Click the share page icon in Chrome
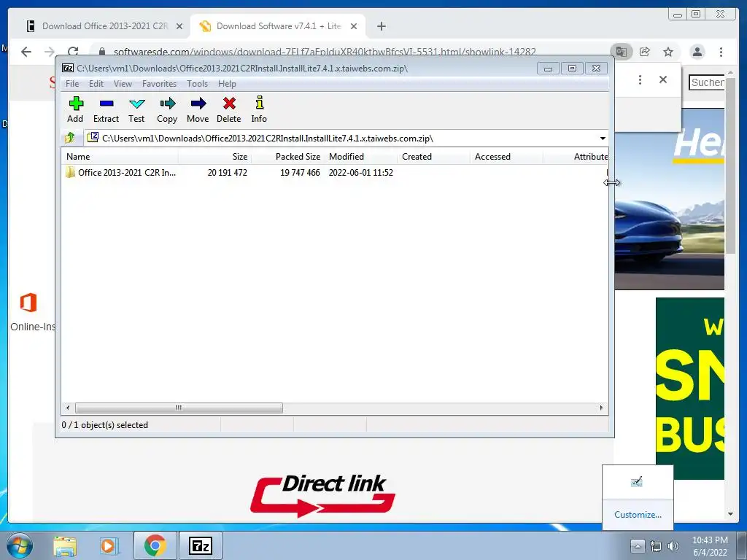 (x=645, y=52)
